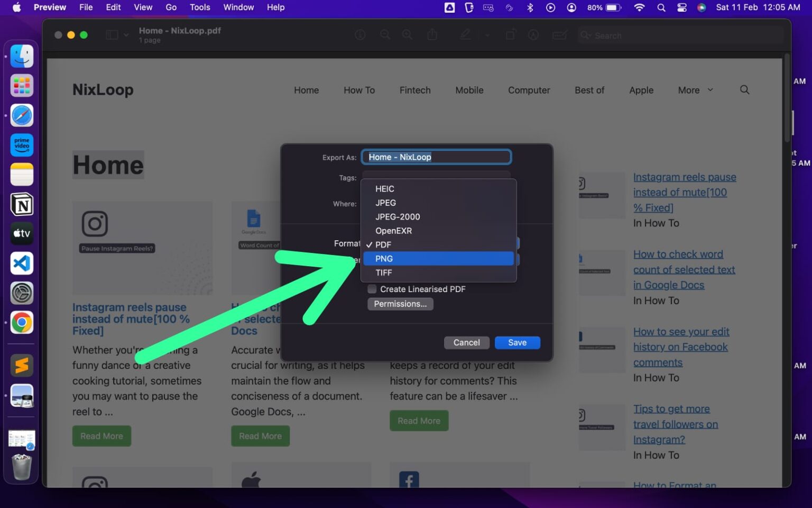This screenshot has height=508, width=812.
Task: Click the Pause Instagram Reels article thumbnail
Action: click(142, 248)
